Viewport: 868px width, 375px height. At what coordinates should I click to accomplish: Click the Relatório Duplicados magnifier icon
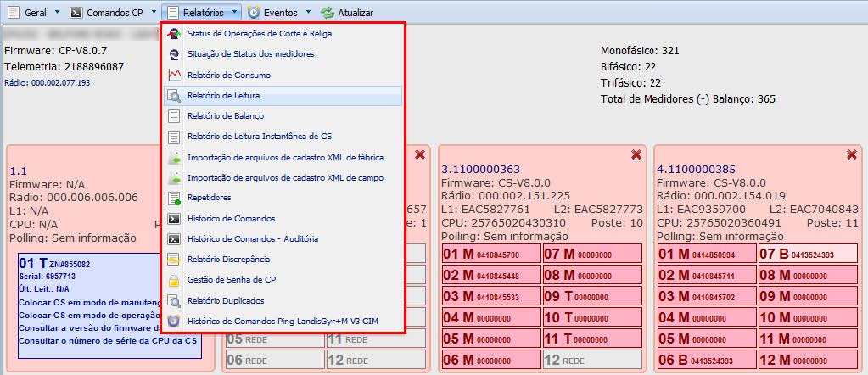click(174, 300)
